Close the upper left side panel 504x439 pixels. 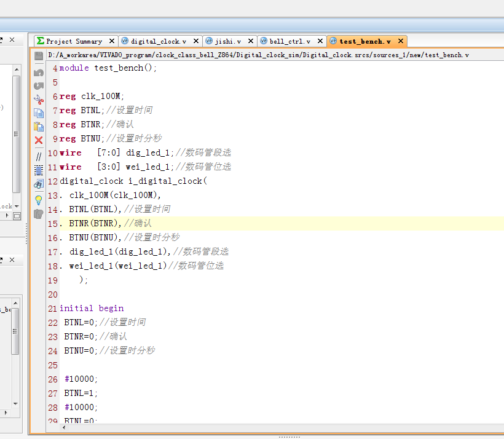[12, 40]
